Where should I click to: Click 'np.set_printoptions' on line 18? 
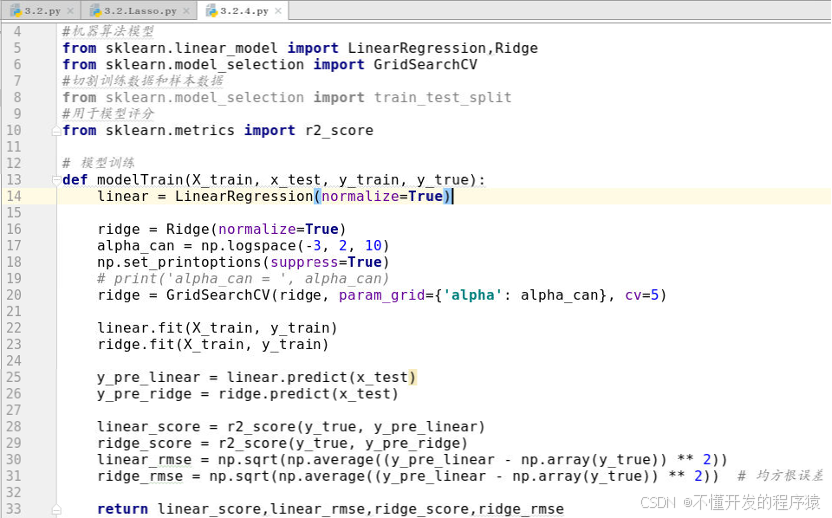179,262
